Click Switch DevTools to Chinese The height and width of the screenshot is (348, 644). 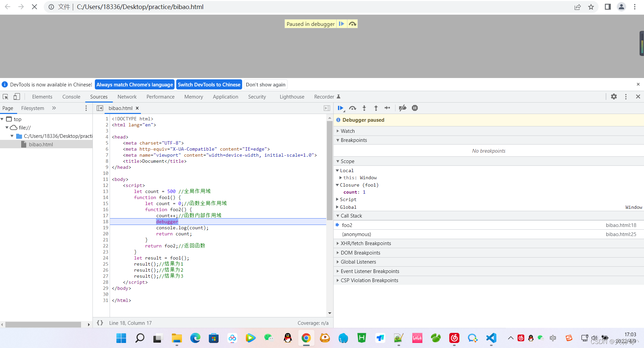click(209, 85)
